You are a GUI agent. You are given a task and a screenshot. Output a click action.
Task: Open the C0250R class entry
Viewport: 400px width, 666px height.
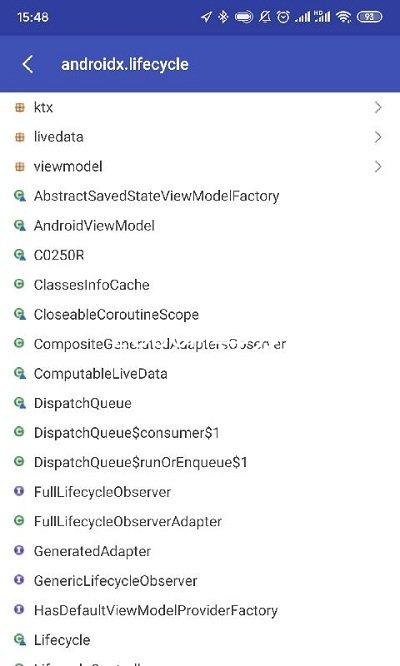[x=200, y=255]
